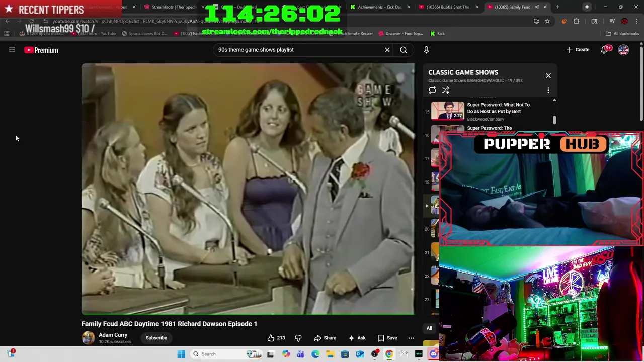The image size is (644, 362).
Task: Open the Chrome extensions puzzle icon
Action: 577,21
